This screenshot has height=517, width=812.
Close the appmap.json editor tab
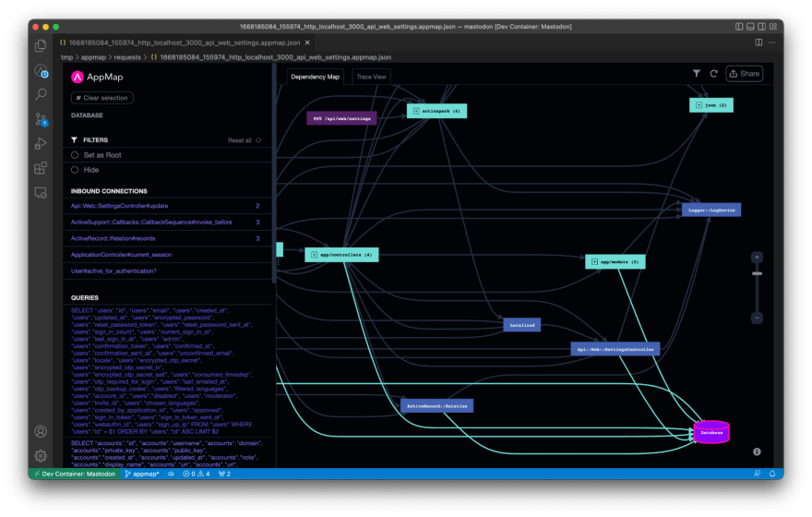tap(307, 42)
